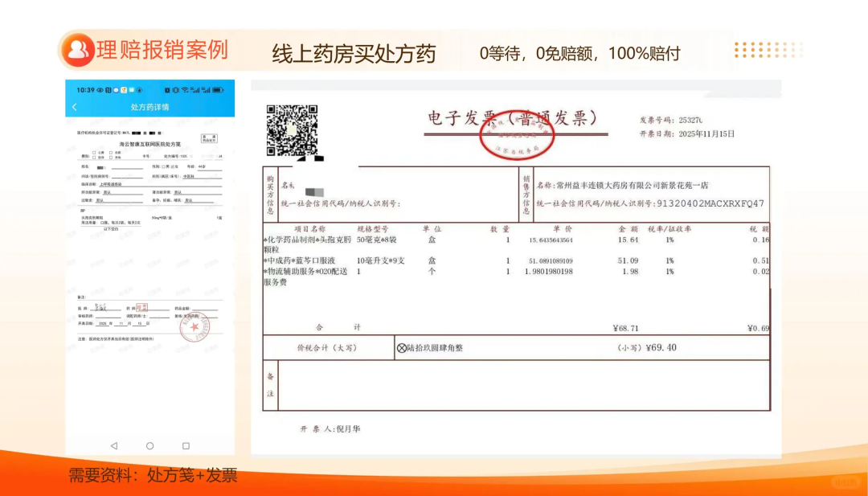Click the battery icon in phone status bar
The height and width of the screenshot is (496, 868).
[x=219, y=89]
